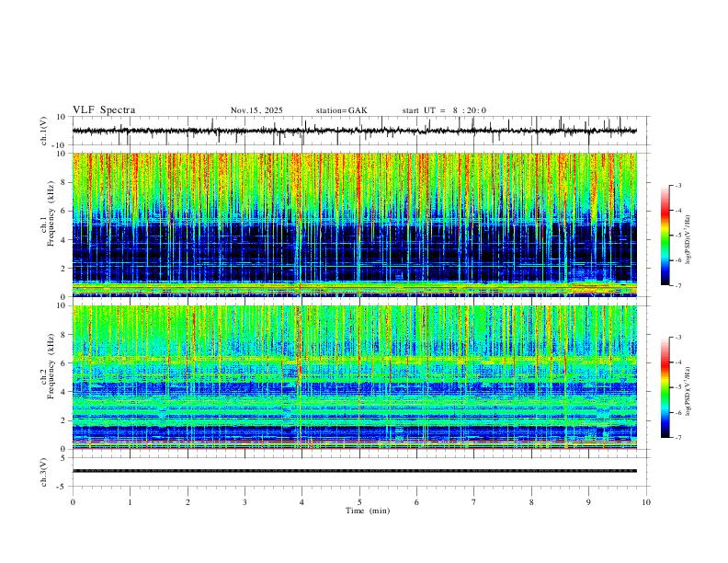Click the ch.2 color bar's log(PSD) label
This screenshot has width=728, height=563.
click(688, 392)
